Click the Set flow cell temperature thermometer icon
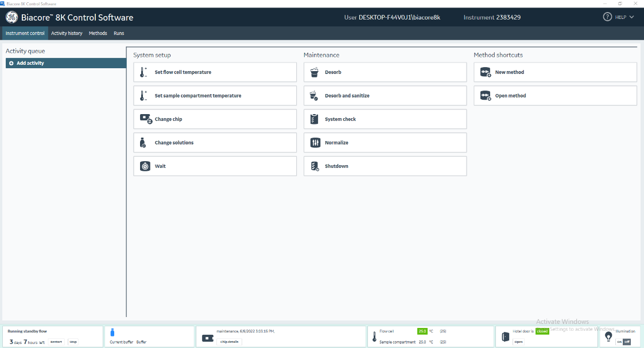The image size is (644, 348). click(143, 72)
